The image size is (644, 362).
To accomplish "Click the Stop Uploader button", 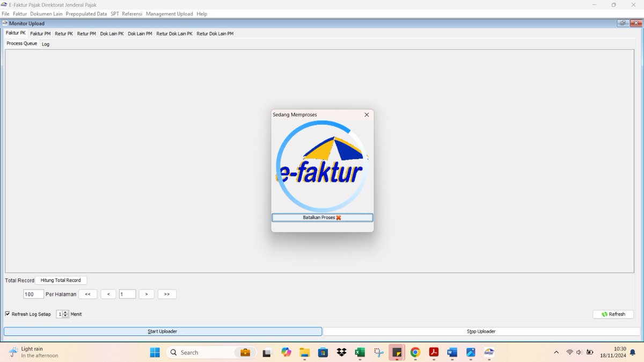I will [x=481, y=331].
